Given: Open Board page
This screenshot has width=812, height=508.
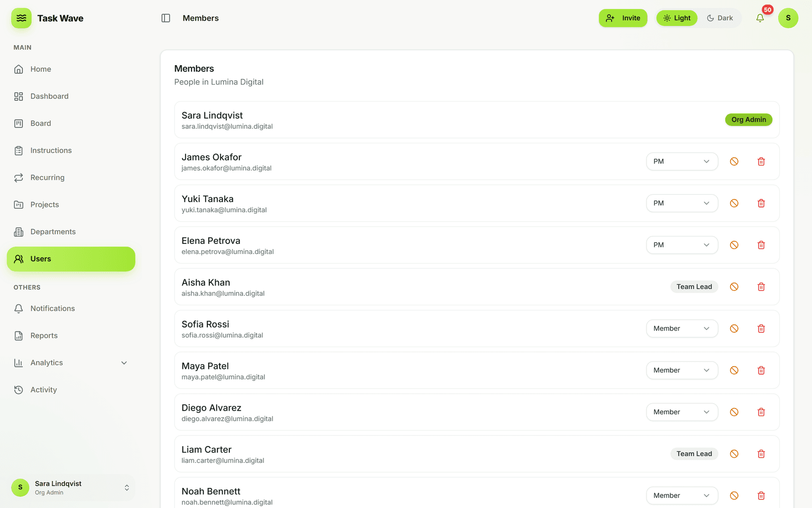Looking at the screenshot, I should tap(71, 123).
